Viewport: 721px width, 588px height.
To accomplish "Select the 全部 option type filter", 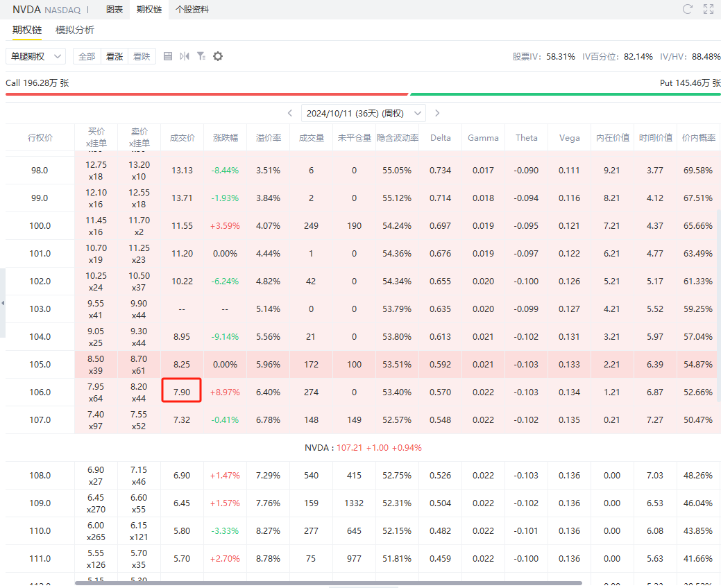I will point(87,56).
